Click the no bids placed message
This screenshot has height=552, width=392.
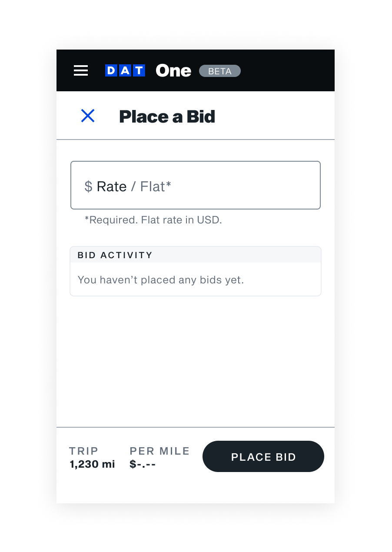[x=160, y=280]
